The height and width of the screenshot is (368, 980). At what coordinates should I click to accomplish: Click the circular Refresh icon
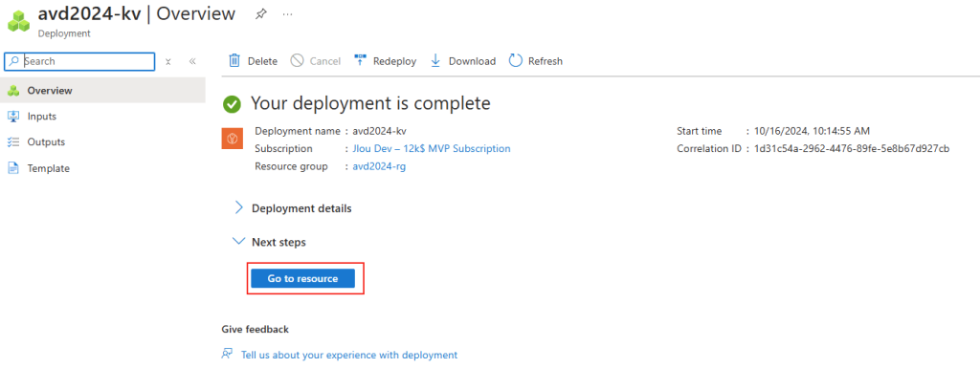tap(516, 60)
